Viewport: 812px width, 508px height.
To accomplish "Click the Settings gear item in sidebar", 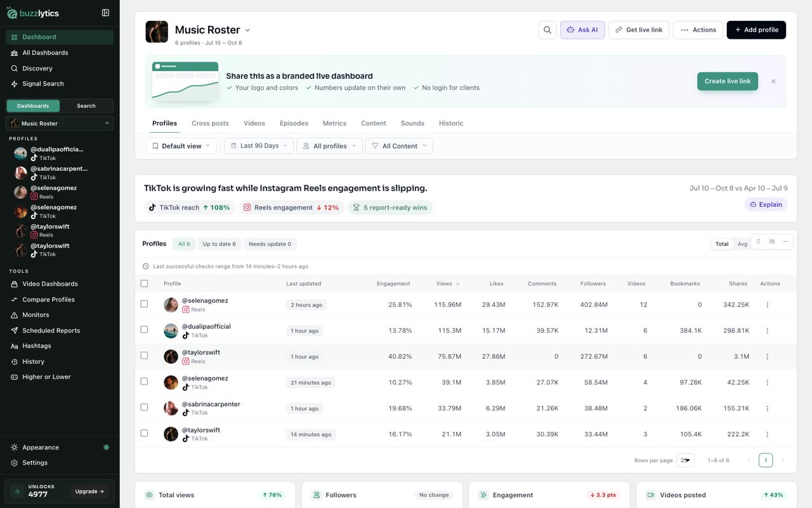I will 60,463.
